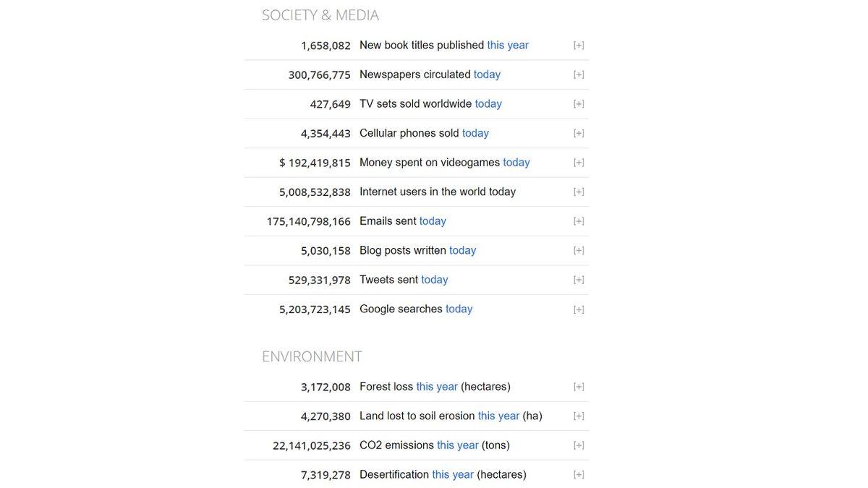
Task: Click 'today' link beside Newspapers circulated
Action: tap(487, 74)
